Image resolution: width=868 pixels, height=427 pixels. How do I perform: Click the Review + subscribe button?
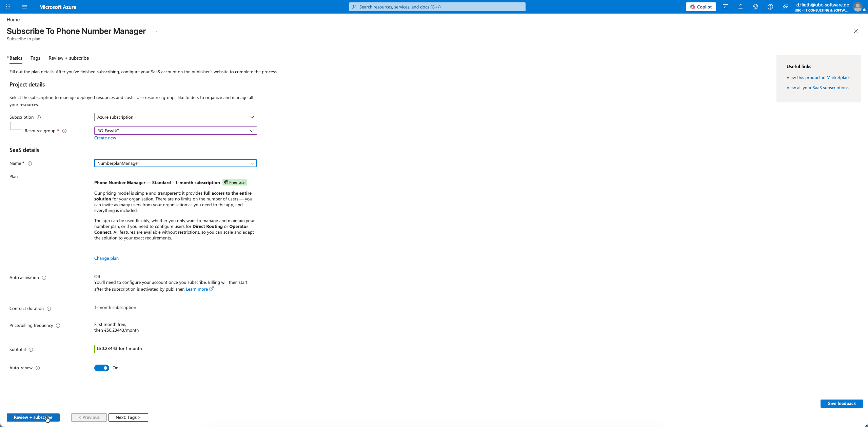click(33, 418)
